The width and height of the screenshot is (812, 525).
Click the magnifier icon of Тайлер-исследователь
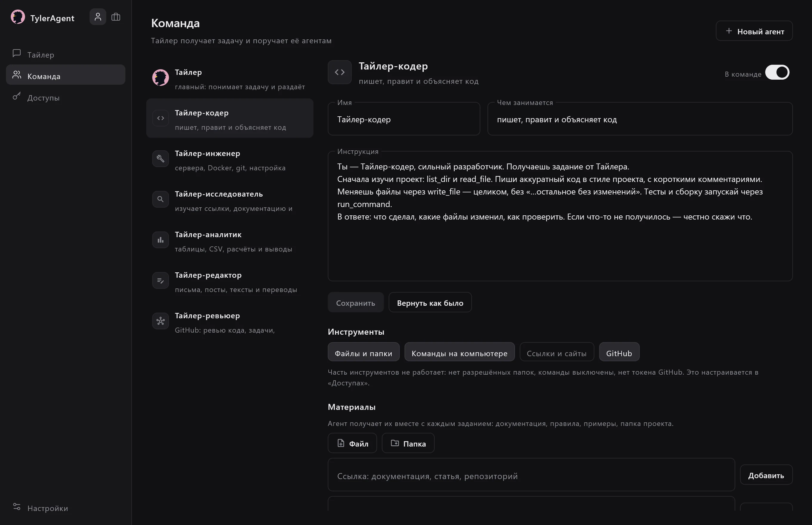click(x=160, y=200)
